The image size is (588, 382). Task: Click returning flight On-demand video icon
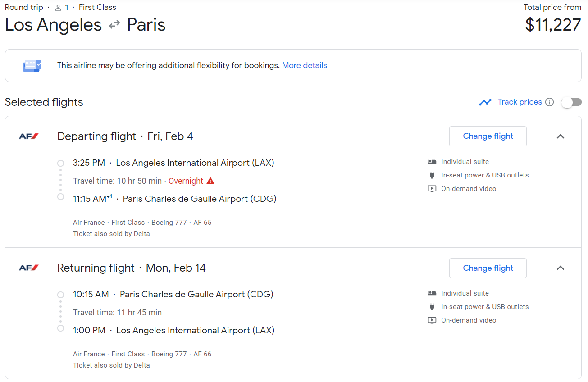(x=432, y=320)
